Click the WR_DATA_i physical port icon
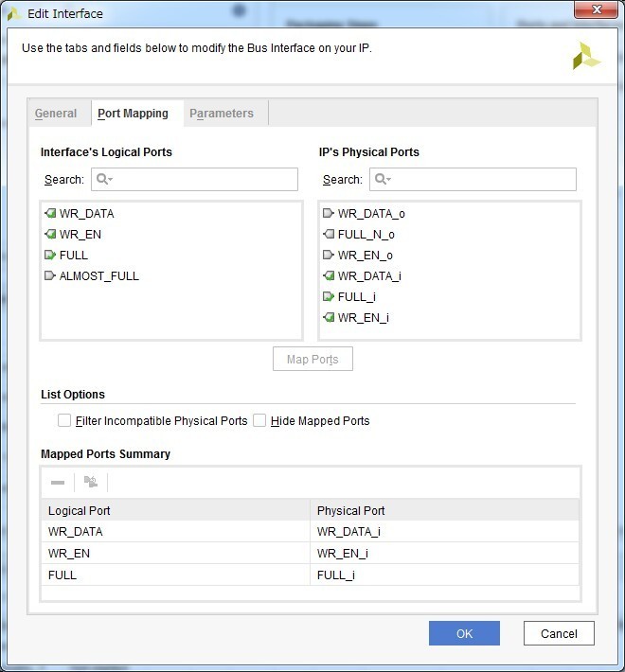 tap(329, 275)
